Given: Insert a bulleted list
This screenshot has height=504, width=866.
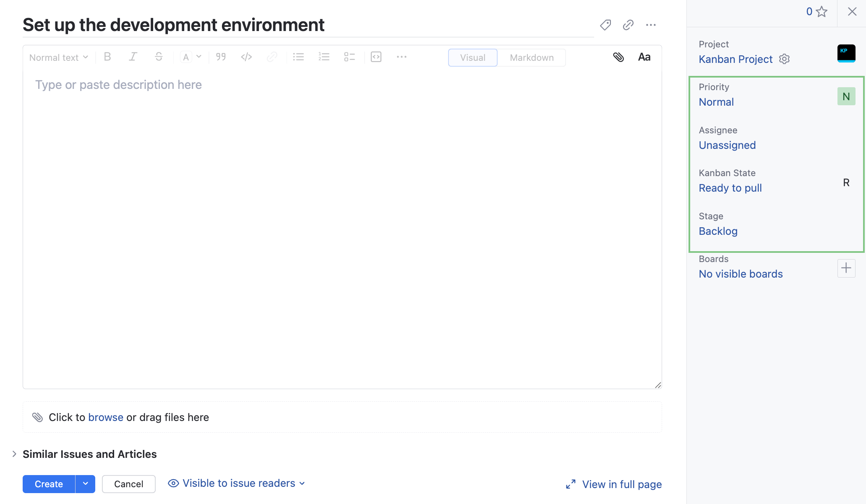Looking at the screenshot, I should (298, 57).
